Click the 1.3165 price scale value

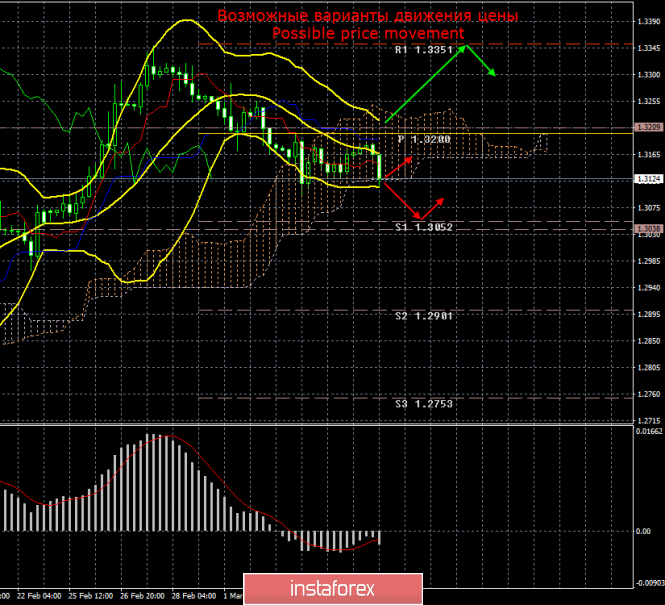click(649, 155)
